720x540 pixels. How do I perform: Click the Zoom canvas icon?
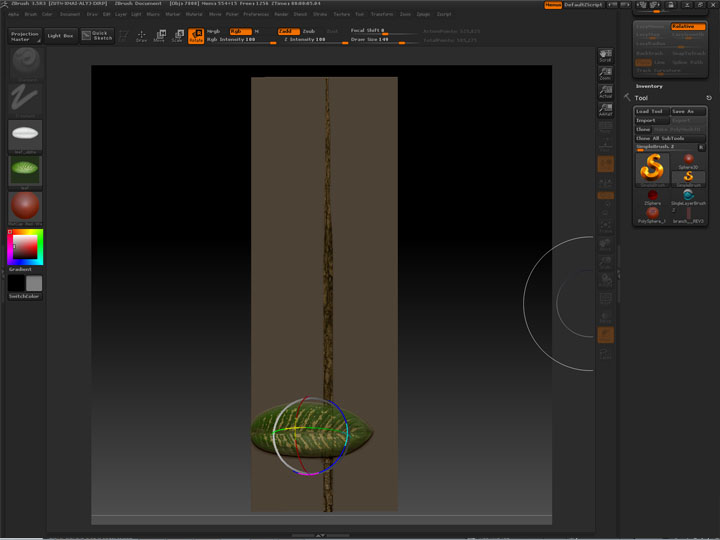(605, 73)
